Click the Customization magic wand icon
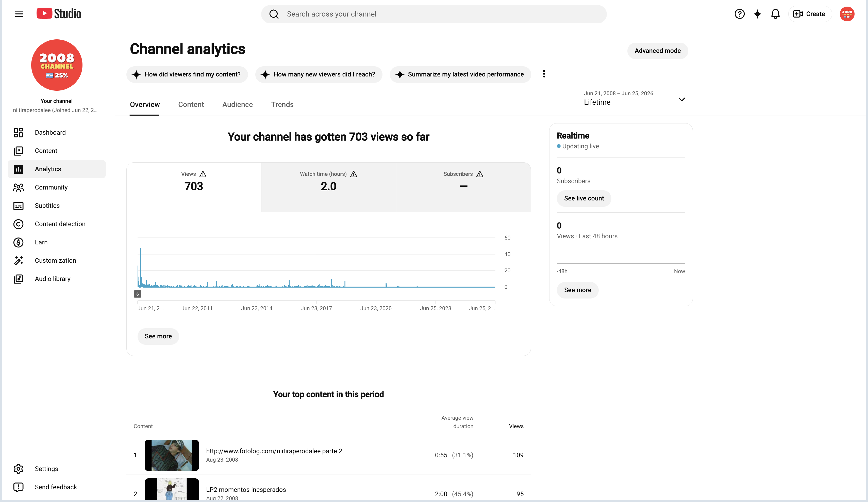The height and width of the screenshot is (502, 868). [18, 260]
